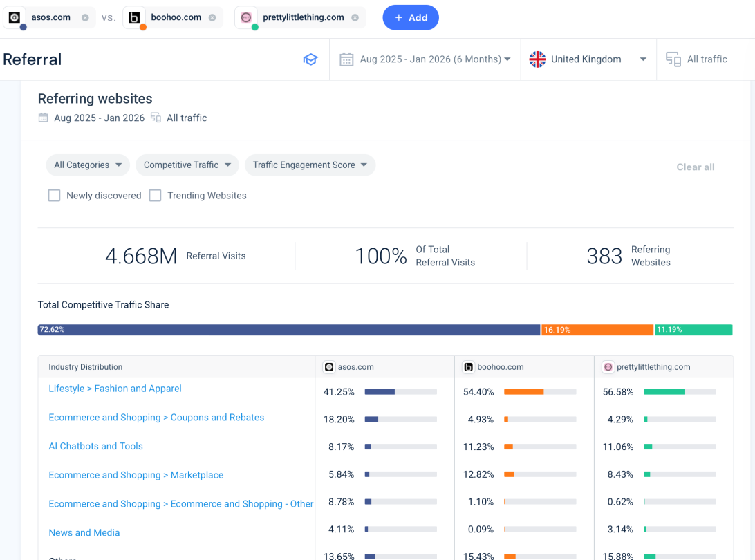Screen dimensions: 755x560
Task: Click the orange boohoo traffic share segment
Action: coord(597,330)
